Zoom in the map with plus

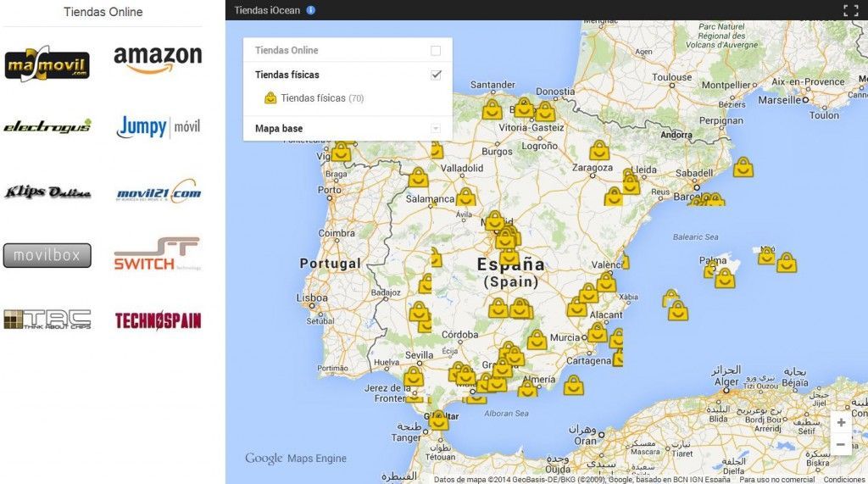[x=841, y=422]
